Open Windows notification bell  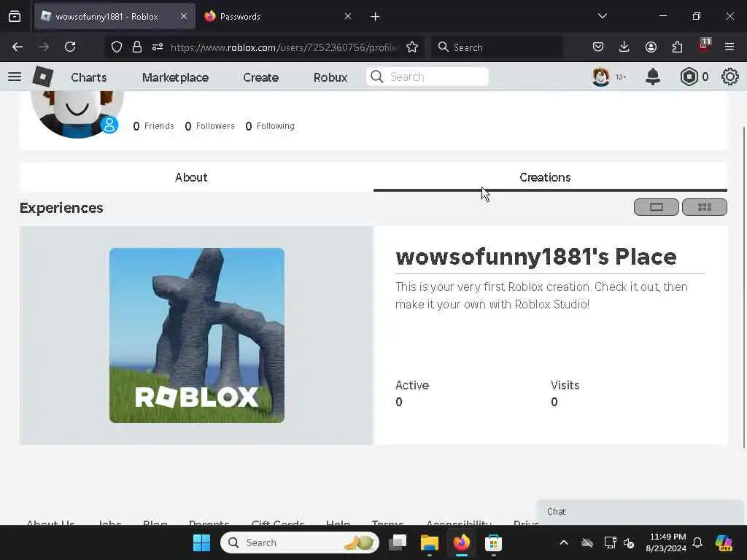(697, 542)
